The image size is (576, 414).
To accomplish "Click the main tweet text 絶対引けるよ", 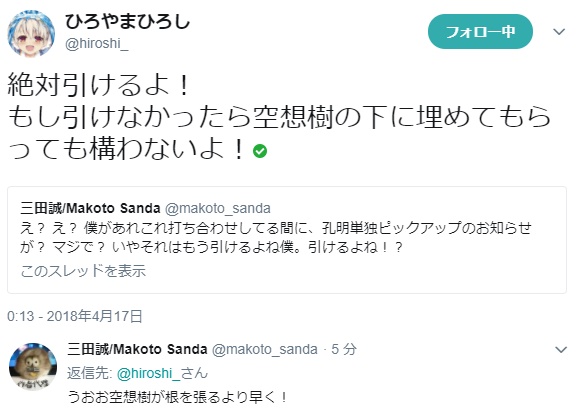I will 98,84.
